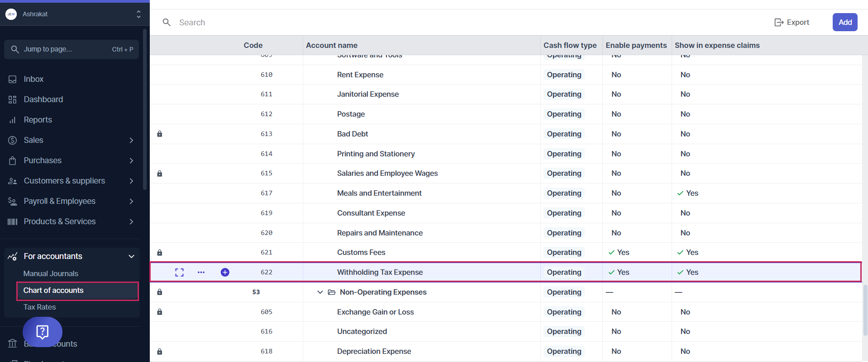Toggle Enable payments Yes for Customs Fees

coord(619,252)
